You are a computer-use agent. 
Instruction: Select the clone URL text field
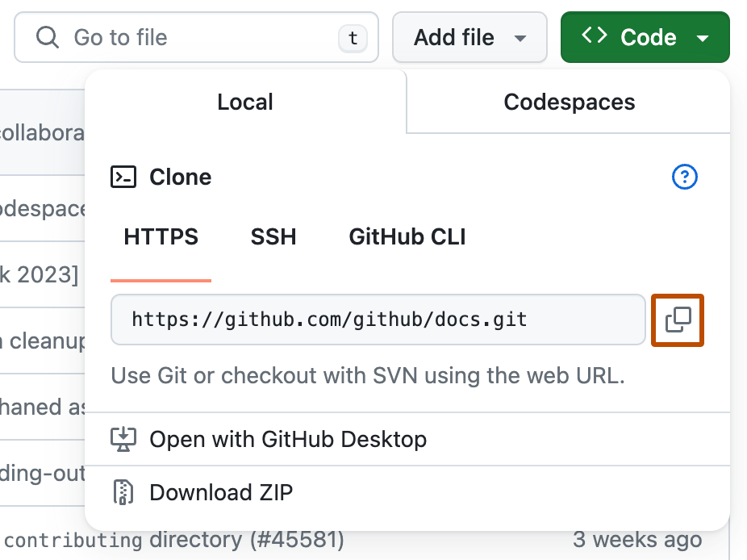(378, 320)
